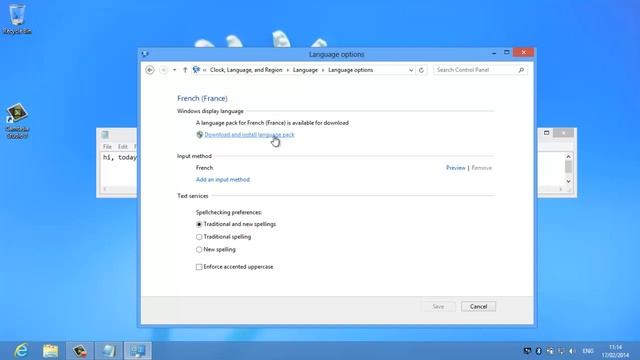Click the Control Panel icon in address bar
640x360 pixels.
(196, 70)
